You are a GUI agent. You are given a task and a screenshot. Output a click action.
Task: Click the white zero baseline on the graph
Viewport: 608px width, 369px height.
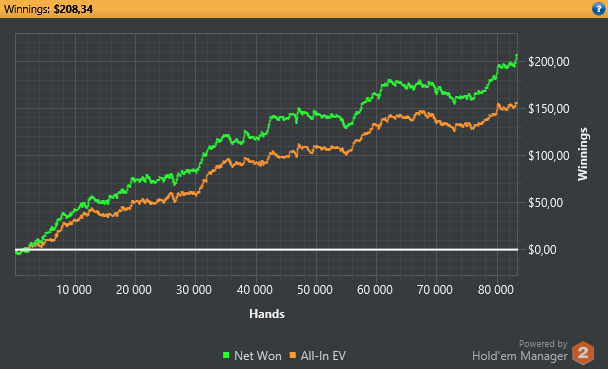(x=266, y=249)
